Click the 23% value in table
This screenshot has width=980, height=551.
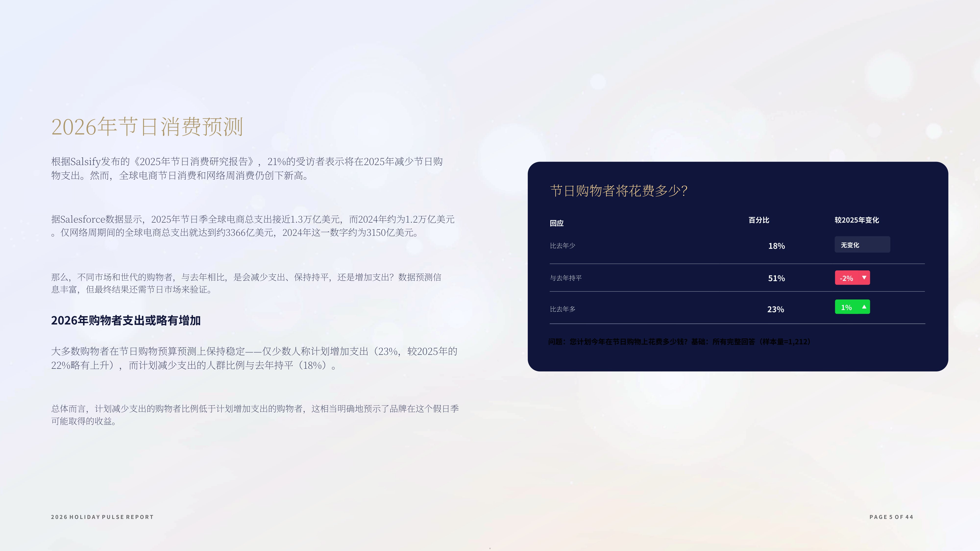tap(776, 310)
